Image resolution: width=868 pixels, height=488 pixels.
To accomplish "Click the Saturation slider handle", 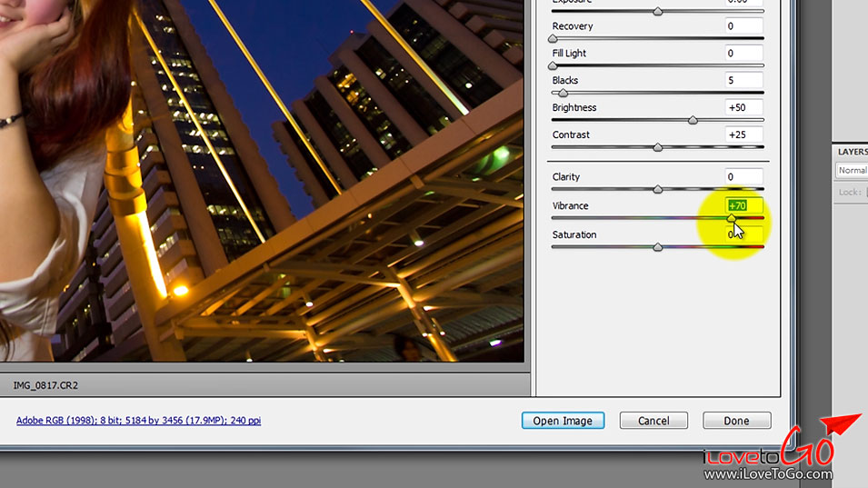I will click(658, 247).
